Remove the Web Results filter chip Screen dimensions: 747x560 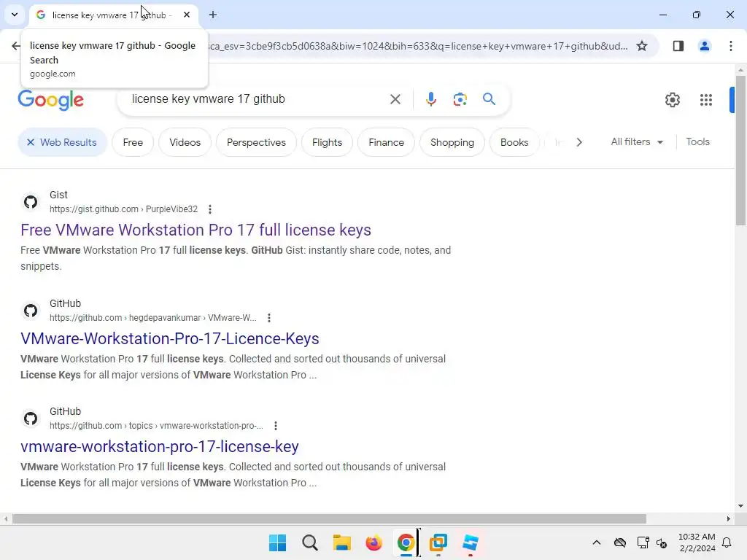[62, 142]
